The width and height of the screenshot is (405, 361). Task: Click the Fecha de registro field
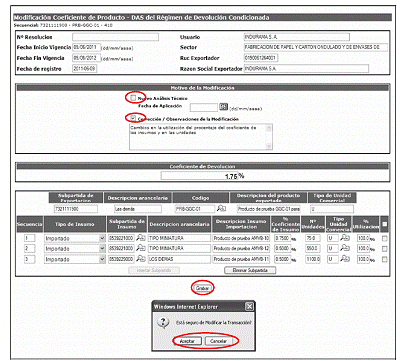85,69
